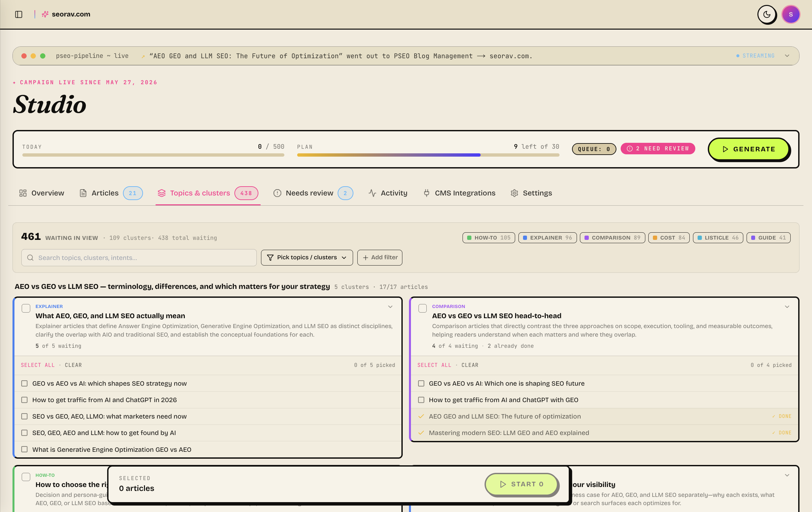The image size is (812, 512).
Task: Collapse the Comparison cluster card chevron
Action: 787,307
